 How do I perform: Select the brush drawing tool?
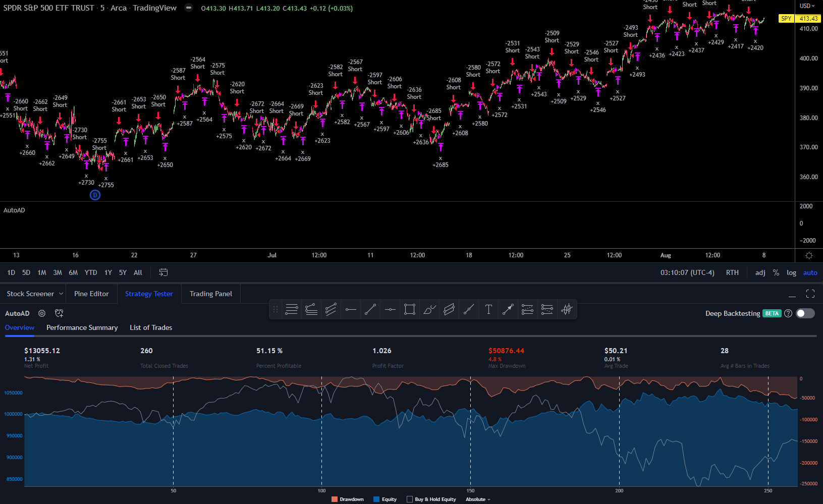point(429,309)
